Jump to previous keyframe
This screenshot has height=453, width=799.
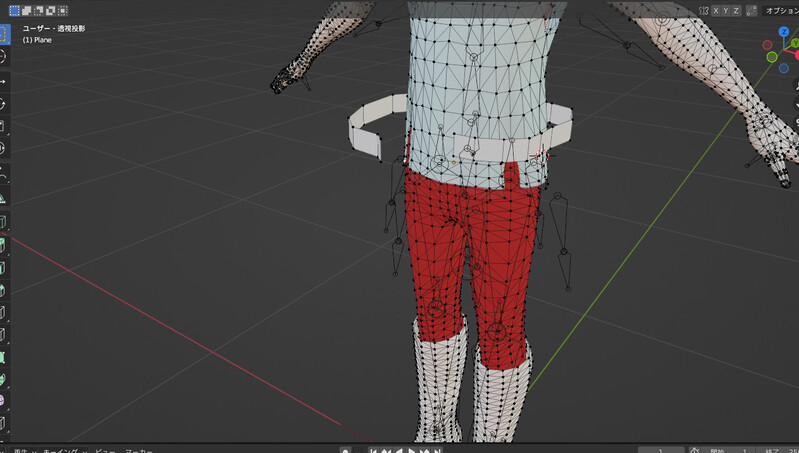tap(386, 450)
